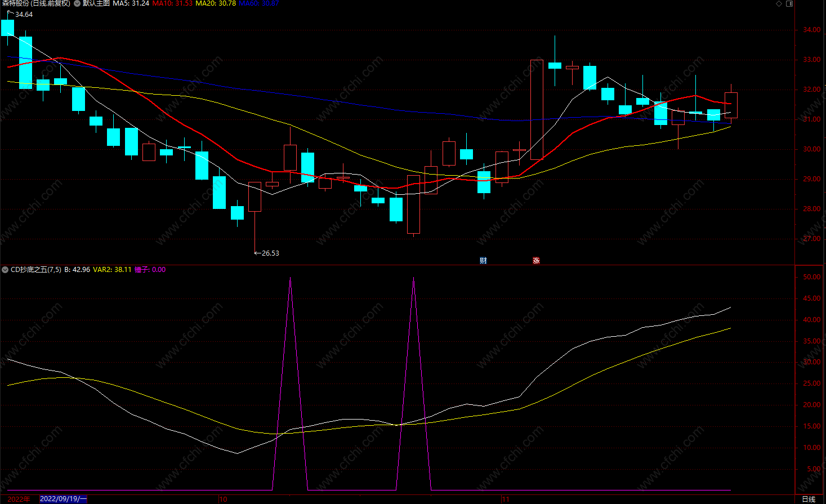
Task: Select the B: 42.96 value
Action: (77, 270)
